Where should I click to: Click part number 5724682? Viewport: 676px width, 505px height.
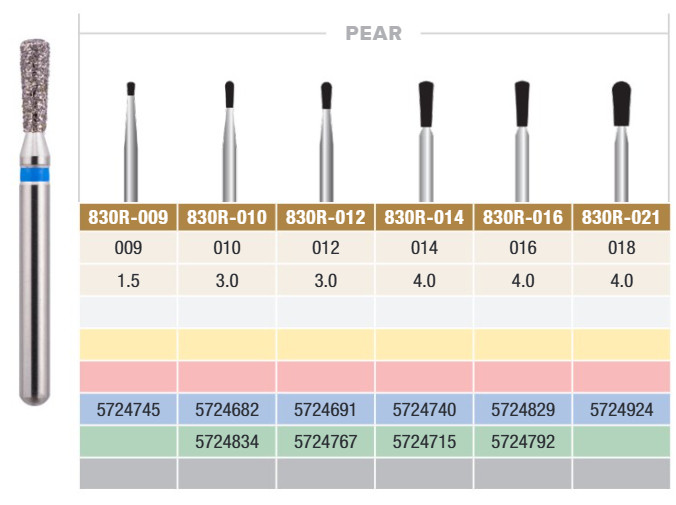coord(227,410)
